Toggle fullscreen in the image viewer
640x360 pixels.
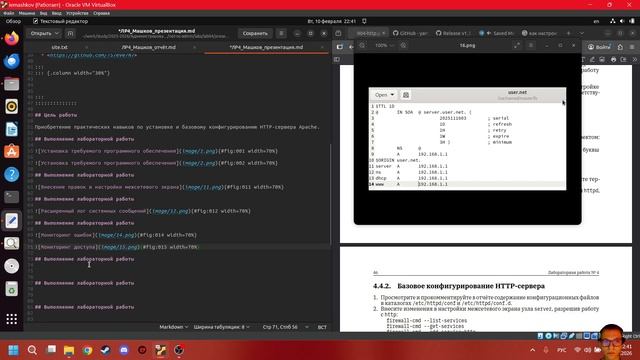(517, 45)
